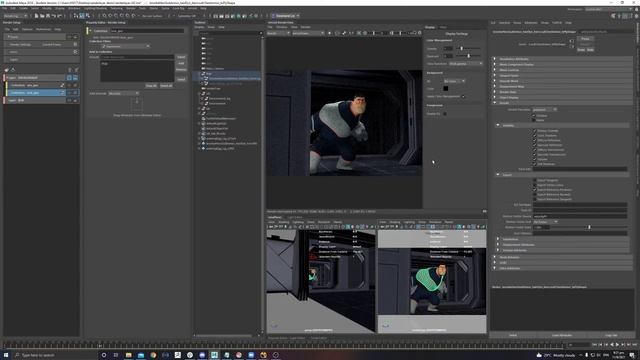Click the Undo icon in status line
Viewport: 640px width, 360px height.
pyautogui.click(x=53, y=16)
